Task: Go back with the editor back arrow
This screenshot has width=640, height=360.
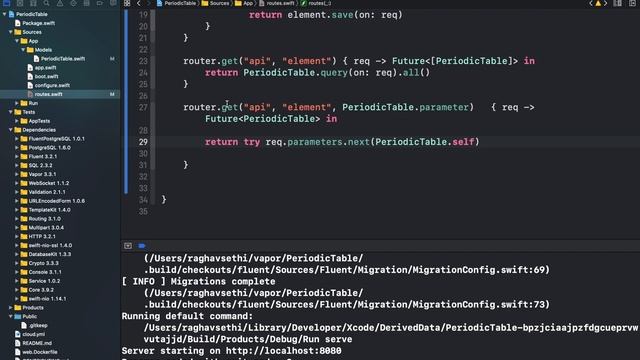Action: click(x=139, y=3)
